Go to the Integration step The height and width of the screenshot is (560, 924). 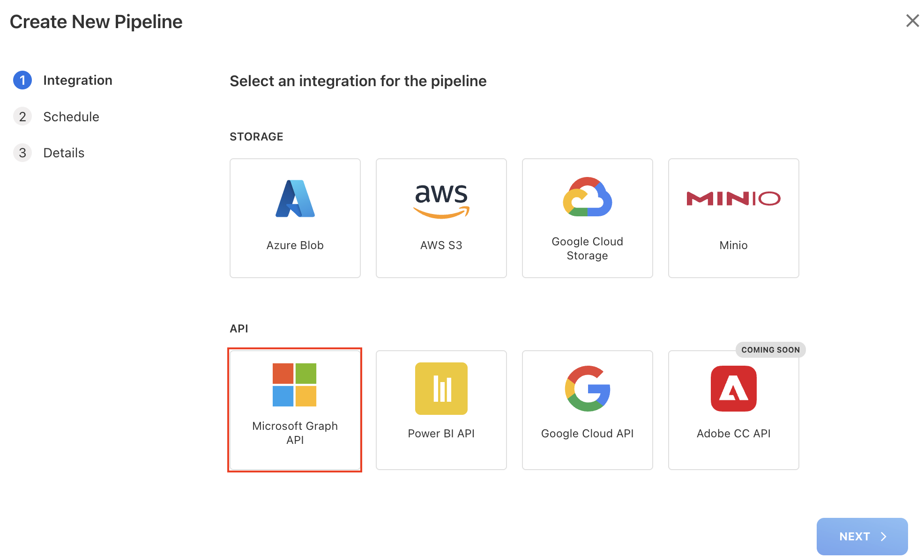point(78,80)
